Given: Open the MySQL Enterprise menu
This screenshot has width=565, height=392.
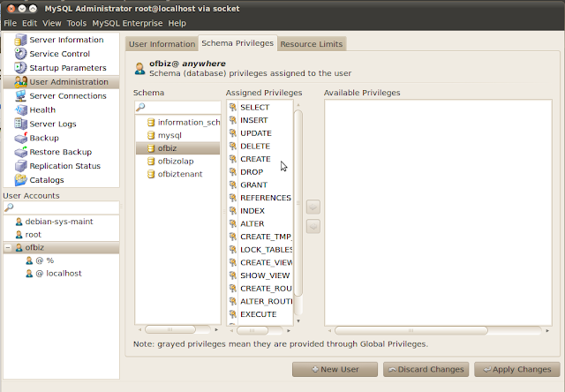Looking at the screenshot, I should (127, 23).
